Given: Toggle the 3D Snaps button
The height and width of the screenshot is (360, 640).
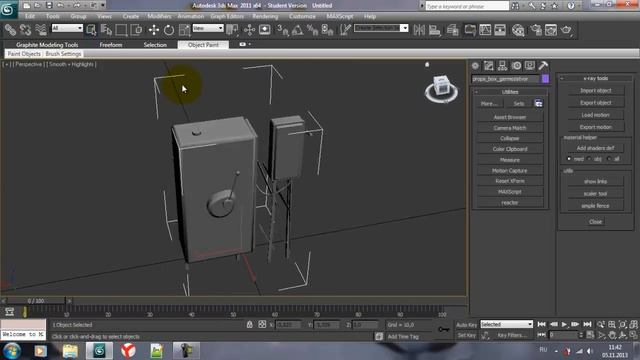Looking at the screenshot, I should coord(282,30).
